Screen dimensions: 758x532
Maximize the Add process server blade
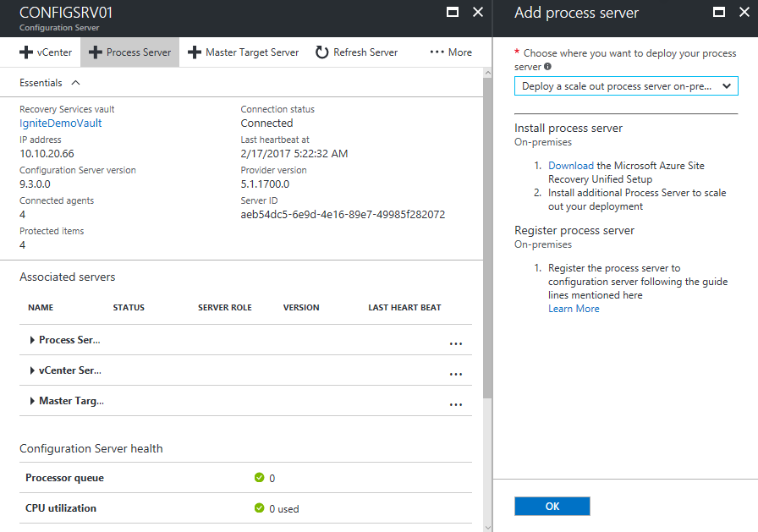pos(720,13)
